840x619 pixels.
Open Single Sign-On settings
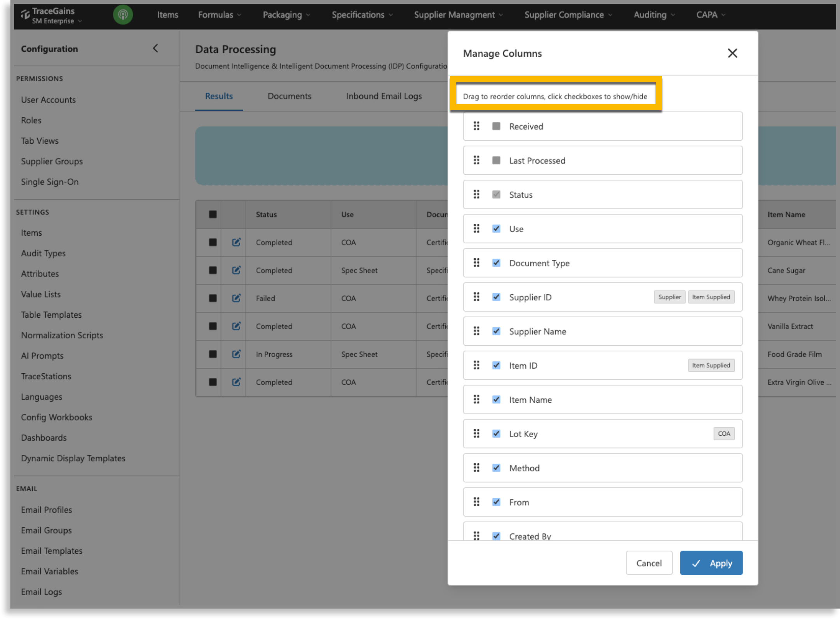(x=50, y=182)
